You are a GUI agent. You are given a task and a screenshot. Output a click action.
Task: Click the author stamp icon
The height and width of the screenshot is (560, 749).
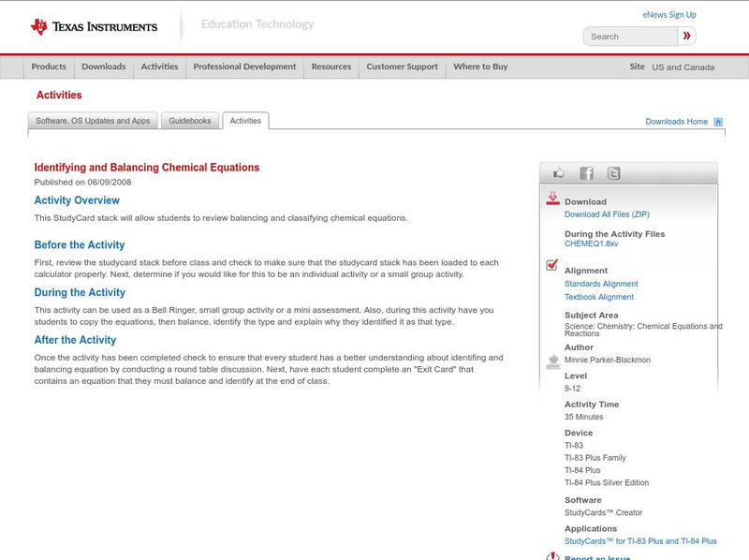point(553,362)
